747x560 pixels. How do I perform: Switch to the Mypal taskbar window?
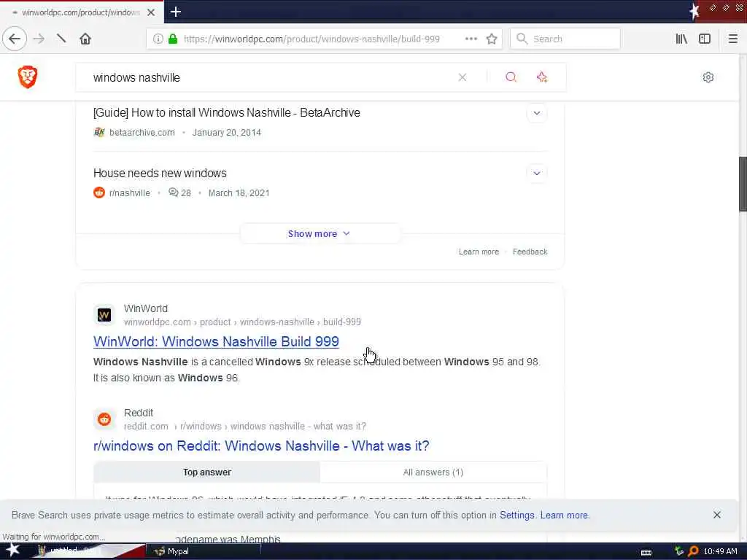coord(203,551)
